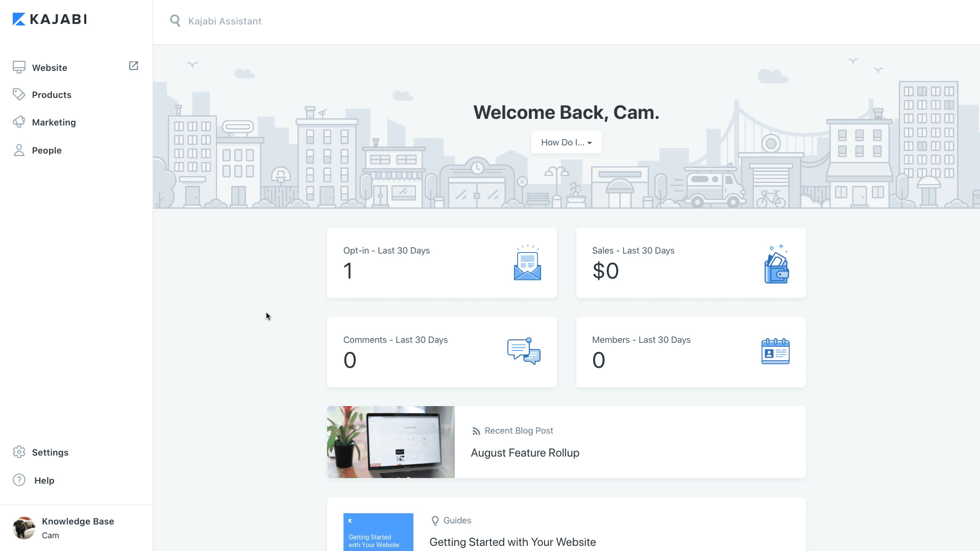980x551 pixels.
Task: Click the search magnifier icon
Action: coord(175,21)
